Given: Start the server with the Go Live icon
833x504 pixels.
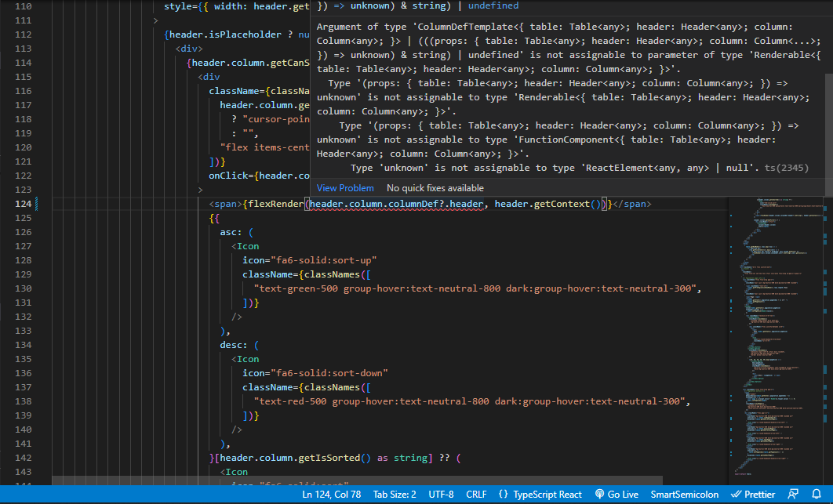Looking at the screenshot, I should pos(617,494).
